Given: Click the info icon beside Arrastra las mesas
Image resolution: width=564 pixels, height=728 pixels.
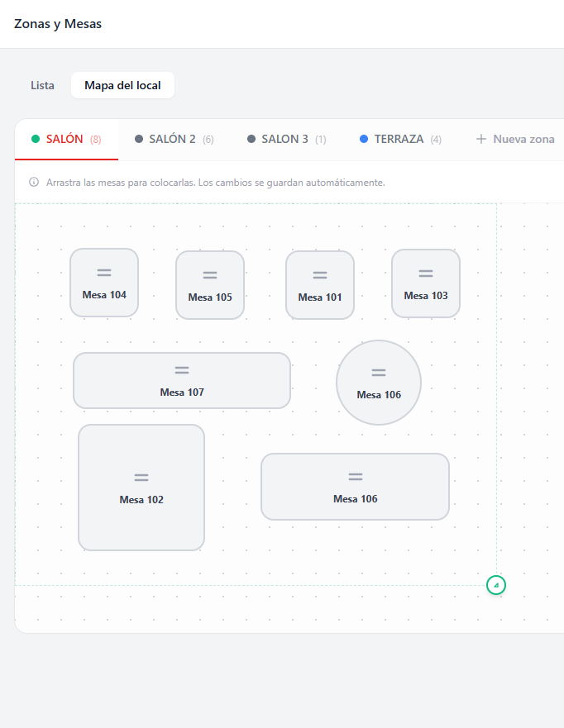Looking at the screenshot, I should tap(34, 182).
